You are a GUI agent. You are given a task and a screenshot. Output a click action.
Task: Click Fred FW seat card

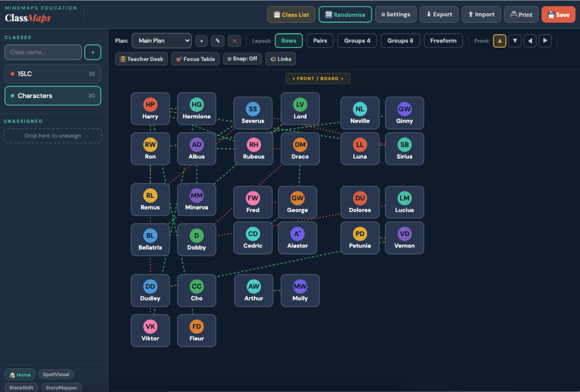click(x=253, y=202)
